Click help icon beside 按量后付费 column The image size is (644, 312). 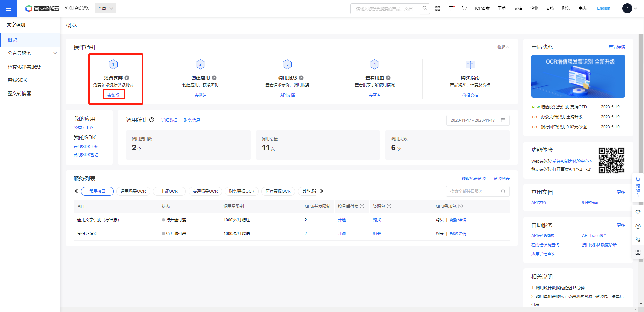point(362,206)
